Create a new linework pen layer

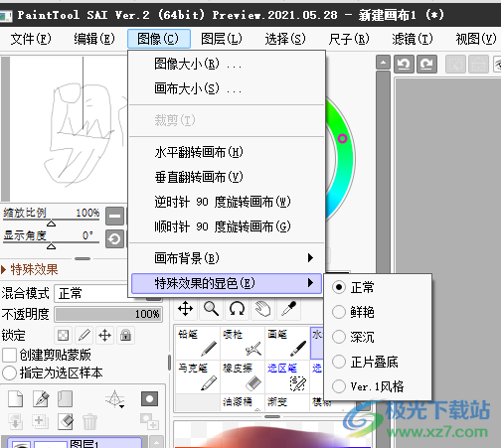click(x=41, y=398)
